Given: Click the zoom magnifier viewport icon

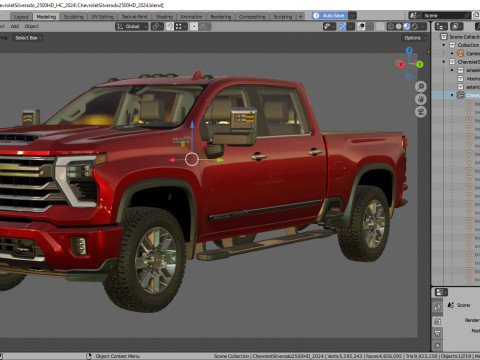Looking at the screenshot, I should [x=421, y=87].
